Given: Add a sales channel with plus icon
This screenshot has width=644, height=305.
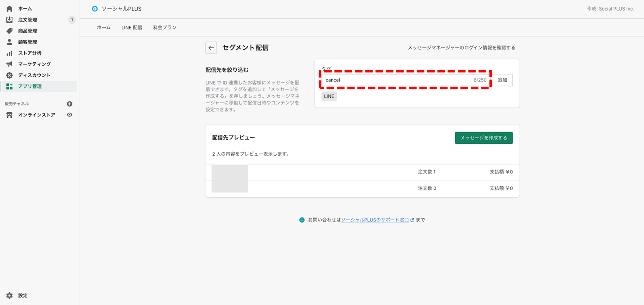Looking at the screenshot, I should tap(70, 104).
